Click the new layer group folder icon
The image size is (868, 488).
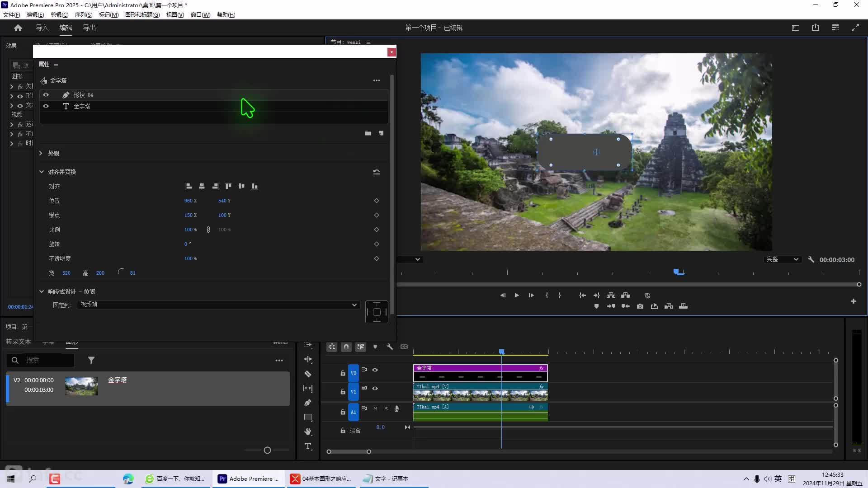pyautogui.click(x=368, y=133)
